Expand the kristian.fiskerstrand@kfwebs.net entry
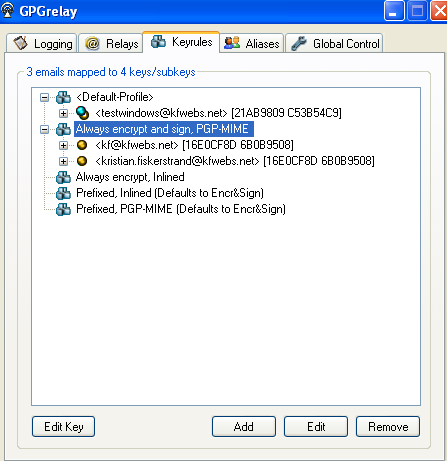 click(63, 161)
